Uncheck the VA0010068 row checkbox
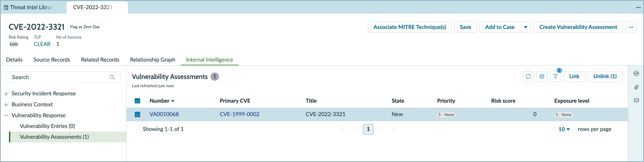The width and height of the screenshot is (644, 162). click(138, 114)
